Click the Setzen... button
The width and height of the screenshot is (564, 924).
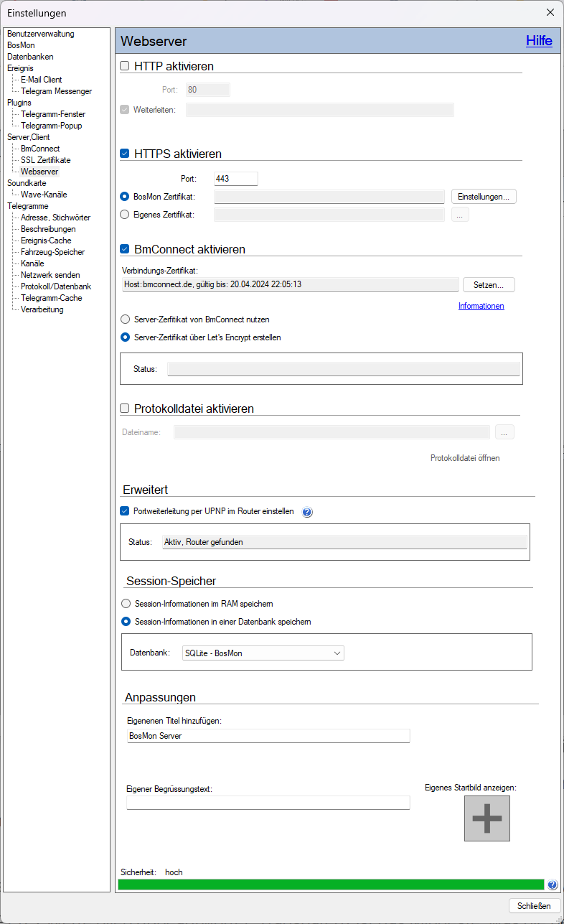point(489,285)
